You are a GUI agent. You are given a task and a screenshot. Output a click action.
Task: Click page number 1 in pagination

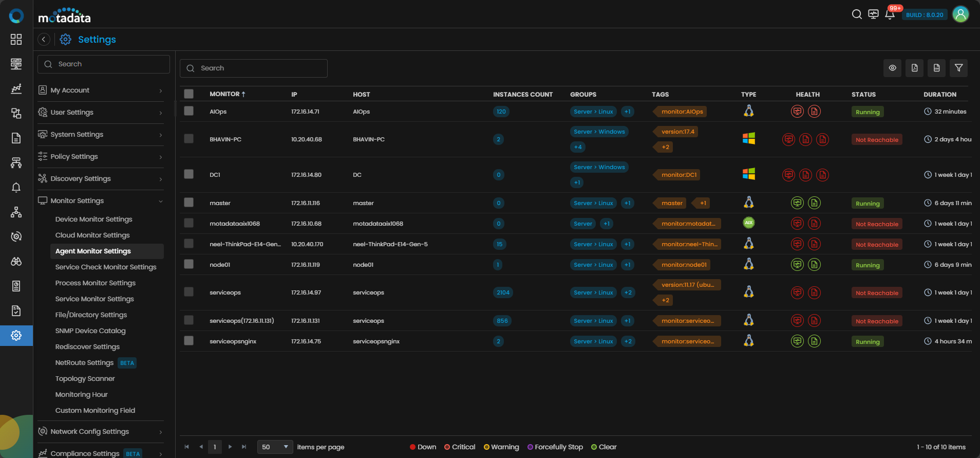pos(215,447)
